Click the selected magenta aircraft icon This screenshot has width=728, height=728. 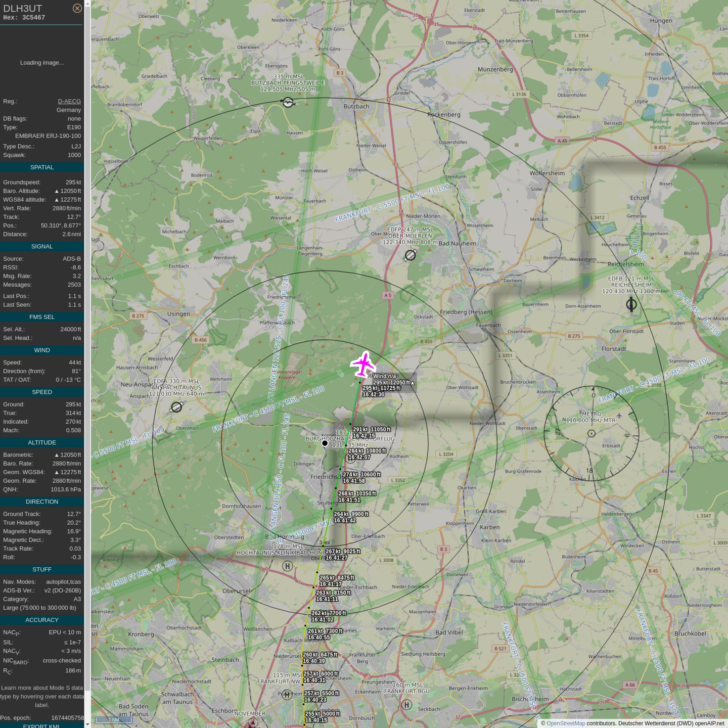[x=363, y=365]
